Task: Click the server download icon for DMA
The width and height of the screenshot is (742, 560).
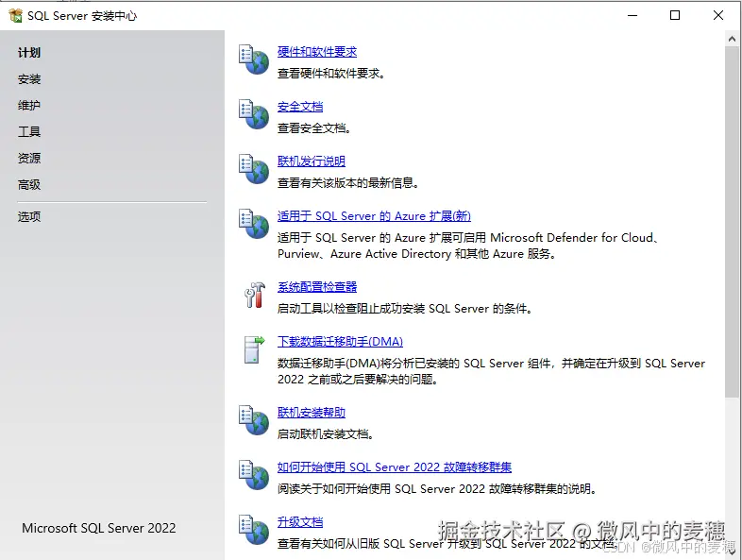Action: pos(254,349)
